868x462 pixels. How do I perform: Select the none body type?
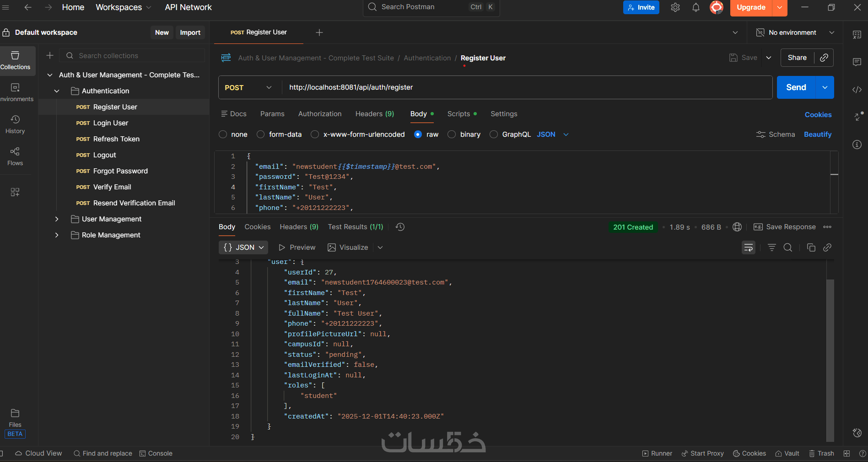[x=223, y=134]
